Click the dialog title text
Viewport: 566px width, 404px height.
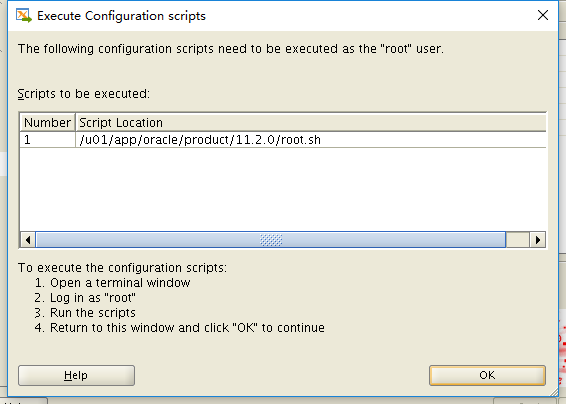coord(121,16)
